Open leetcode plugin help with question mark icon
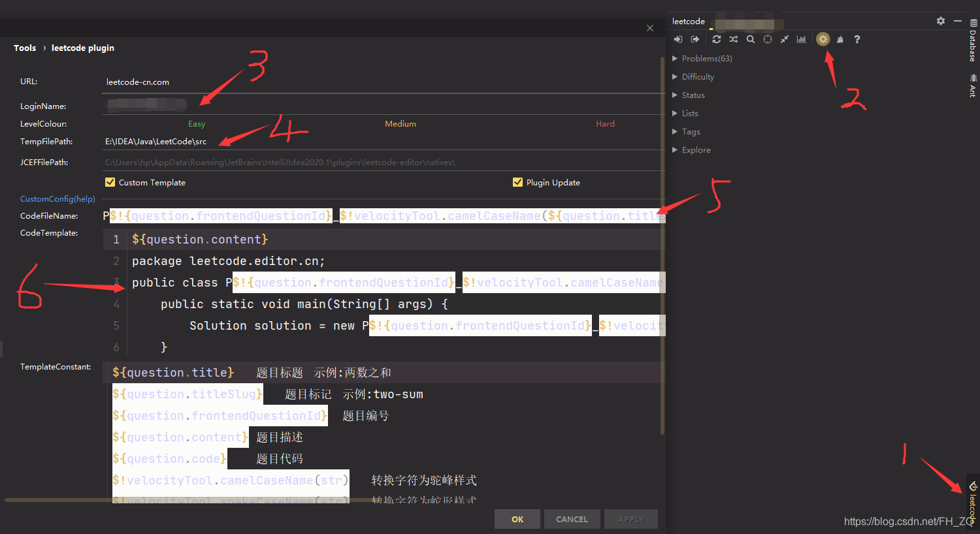 point(857,39)
